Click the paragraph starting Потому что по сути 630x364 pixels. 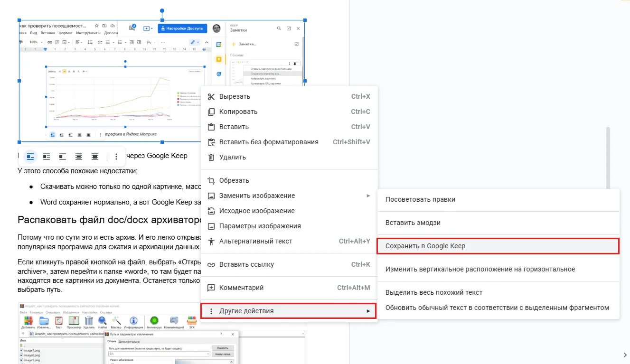109,242
